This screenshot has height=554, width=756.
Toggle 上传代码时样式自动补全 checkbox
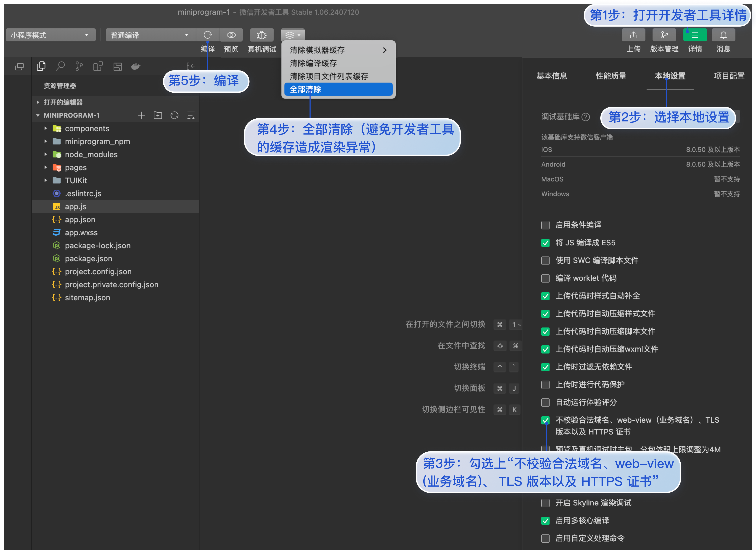pyautogui.click(x=545, y=296)
